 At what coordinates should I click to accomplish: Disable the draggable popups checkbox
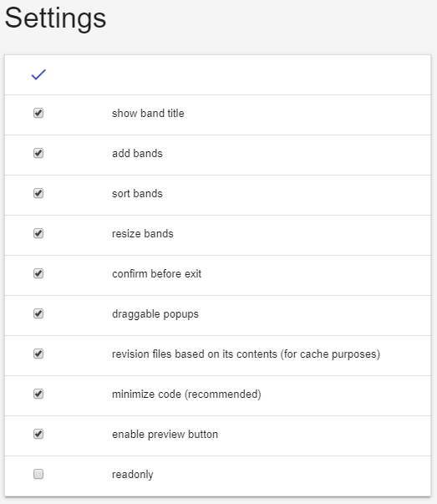click(x=38, y=313)
